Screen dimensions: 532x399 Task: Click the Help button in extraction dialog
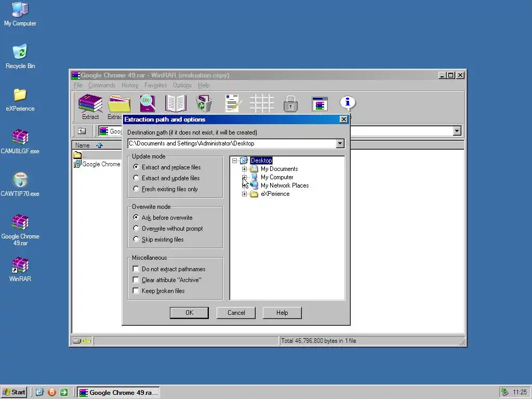[282, 313]
